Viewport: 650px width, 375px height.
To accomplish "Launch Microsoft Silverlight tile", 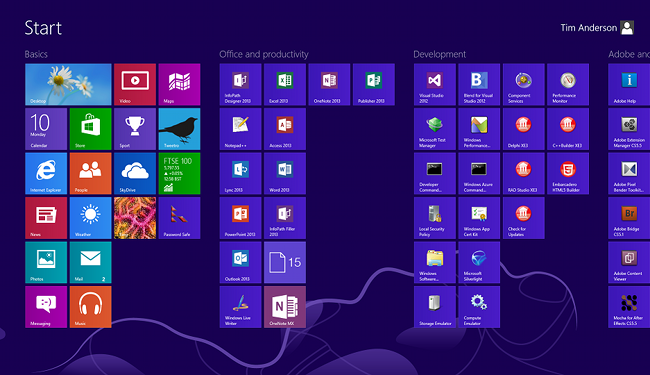I will point(479,262).
